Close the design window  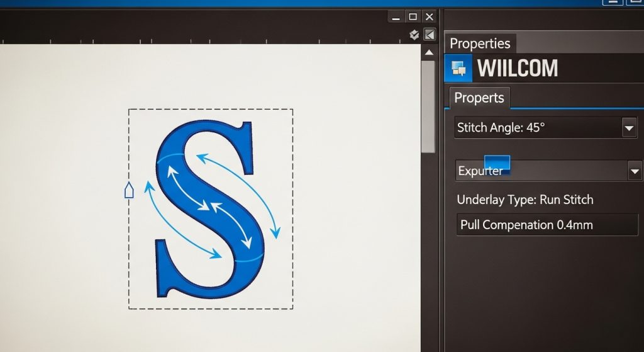point(429,17)
